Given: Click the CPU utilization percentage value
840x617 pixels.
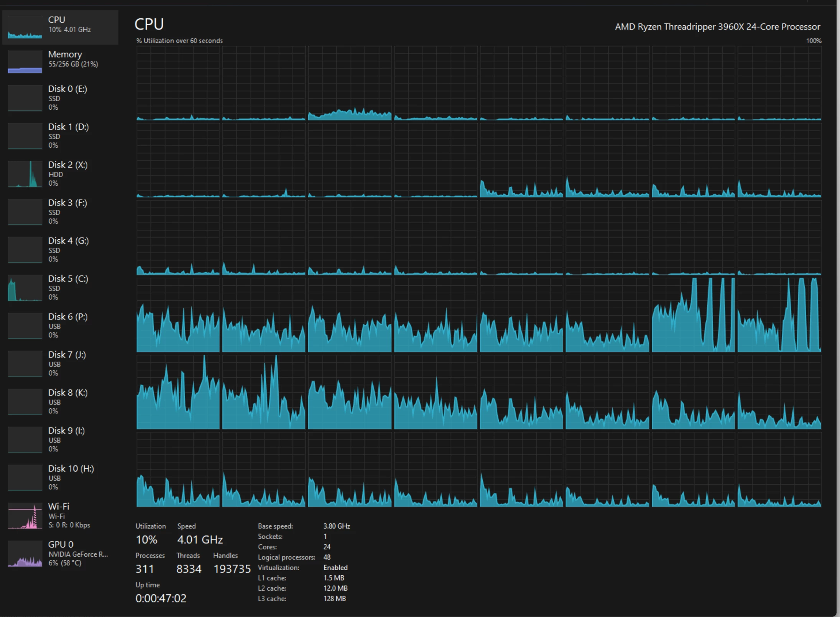Looking at the screenshot, I should 146,540.
